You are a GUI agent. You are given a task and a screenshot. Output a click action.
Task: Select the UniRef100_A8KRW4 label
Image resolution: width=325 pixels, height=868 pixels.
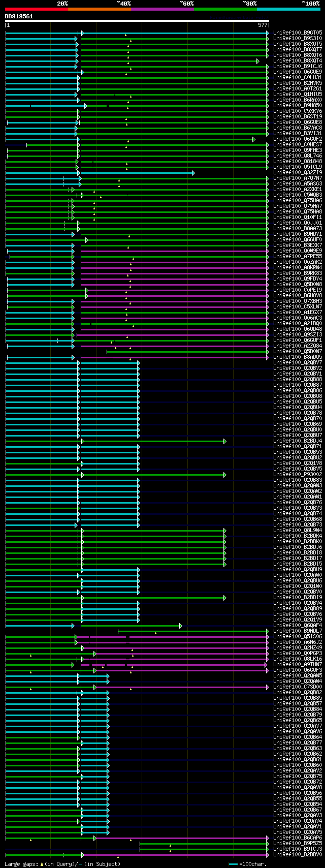click(x=298, y=268)
